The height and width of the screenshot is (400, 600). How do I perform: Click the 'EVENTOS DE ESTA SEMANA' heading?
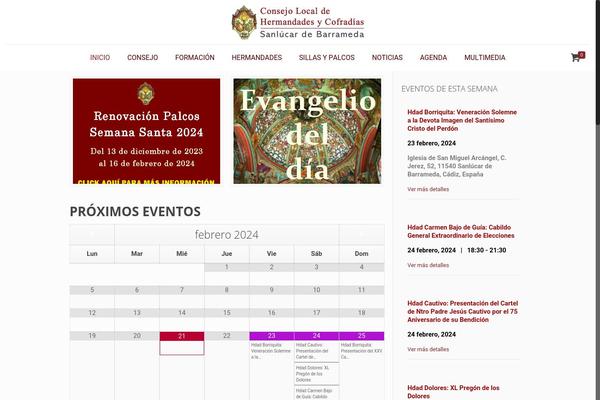[449, 89]
